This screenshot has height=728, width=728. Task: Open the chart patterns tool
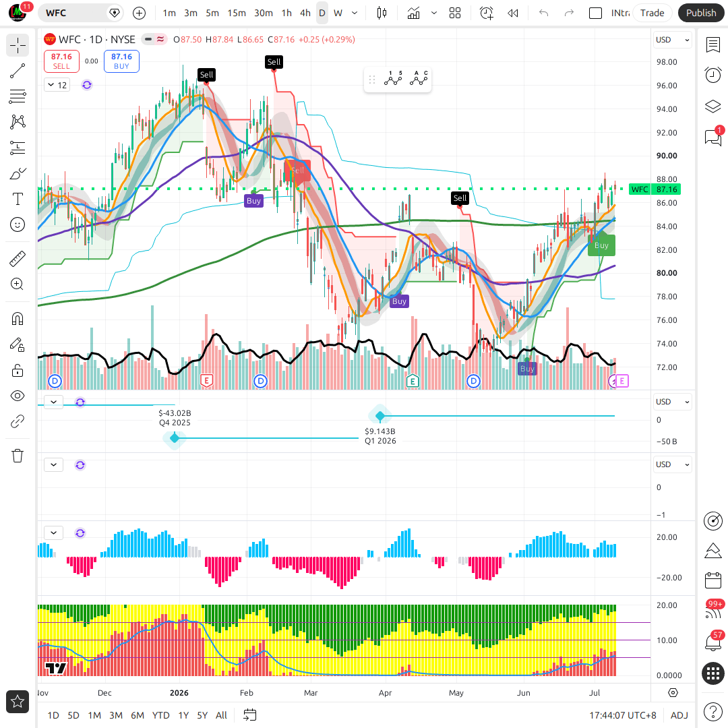(x=18, y=122)
